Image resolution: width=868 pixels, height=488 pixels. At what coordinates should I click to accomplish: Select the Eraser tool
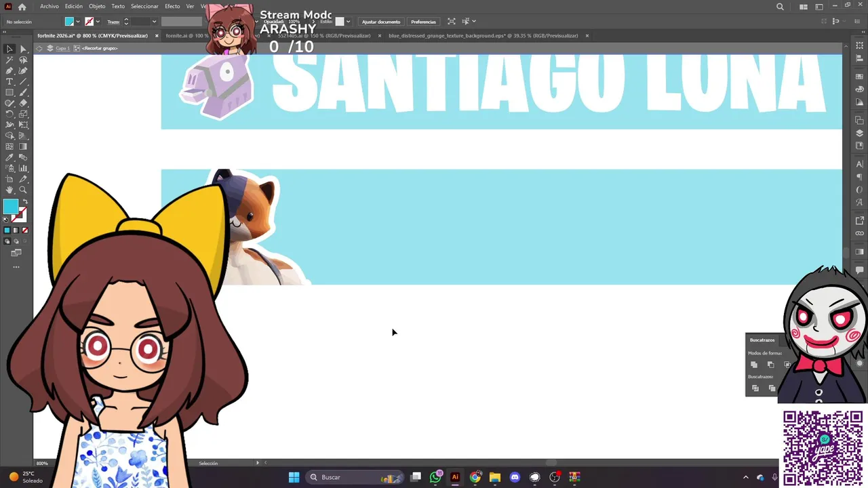(23, 103)
